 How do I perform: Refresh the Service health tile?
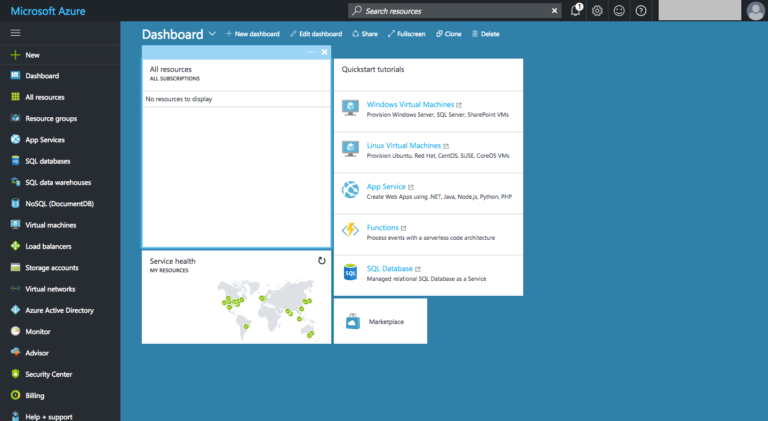coord(321,260)
